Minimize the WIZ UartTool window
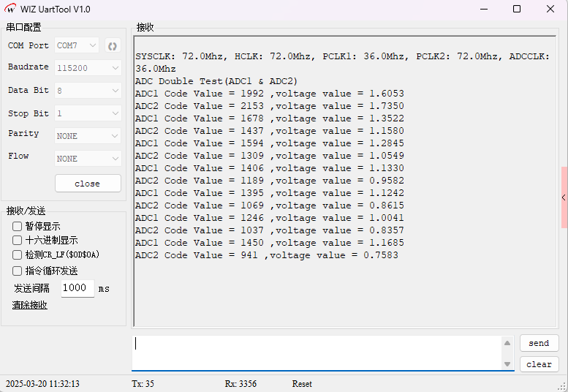Image resolution: width=568 pixels, height=392 pixels. coord(483,9)
